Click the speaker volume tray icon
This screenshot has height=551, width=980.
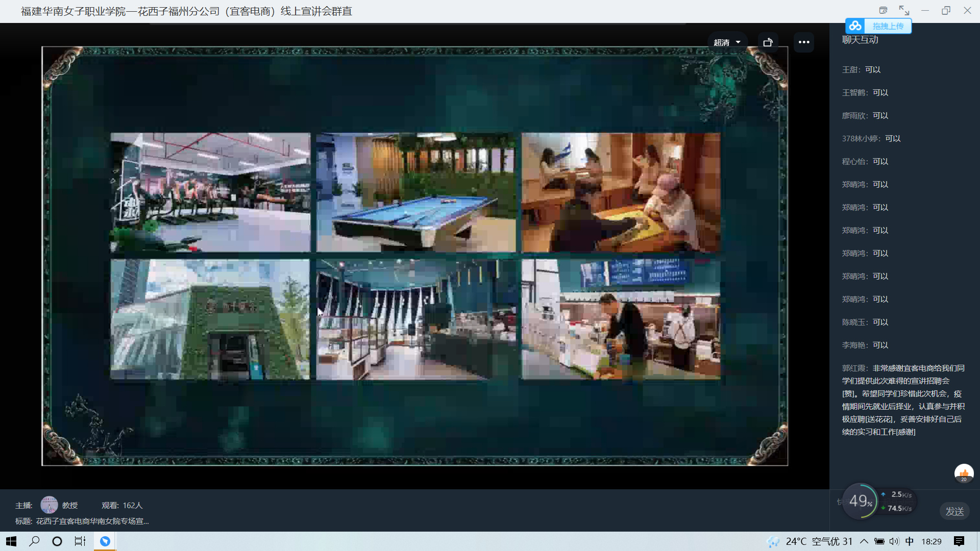point(894,541)
